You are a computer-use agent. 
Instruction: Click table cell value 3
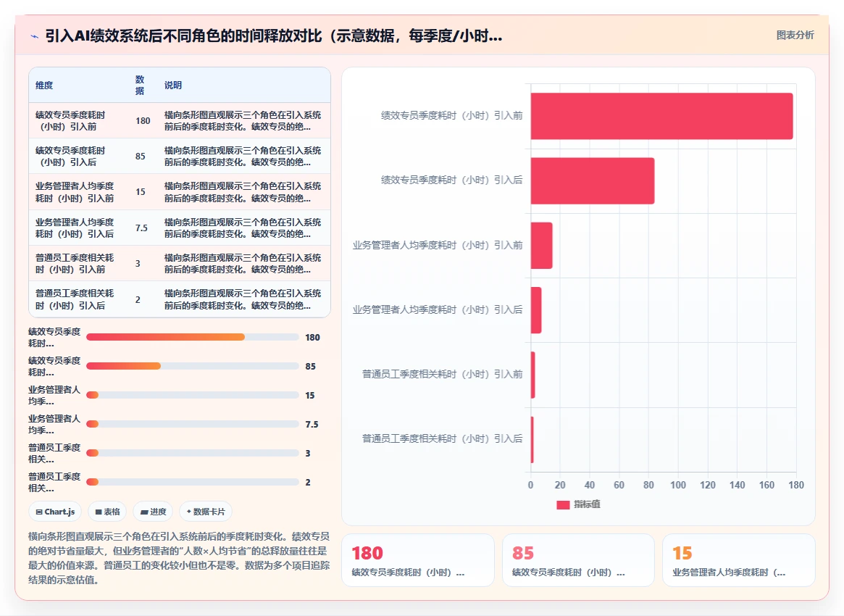(138, 263)
